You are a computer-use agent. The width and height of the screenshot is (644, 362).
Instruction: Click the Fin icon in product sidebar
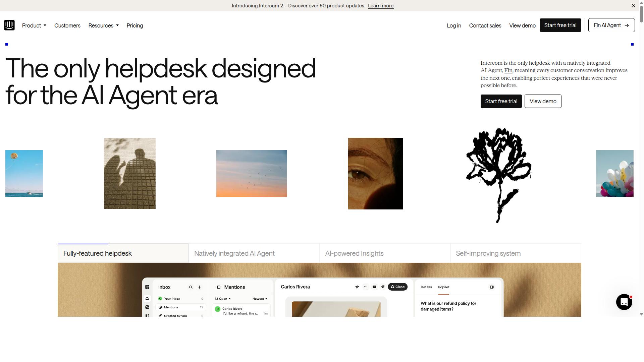tap(147, 307)
